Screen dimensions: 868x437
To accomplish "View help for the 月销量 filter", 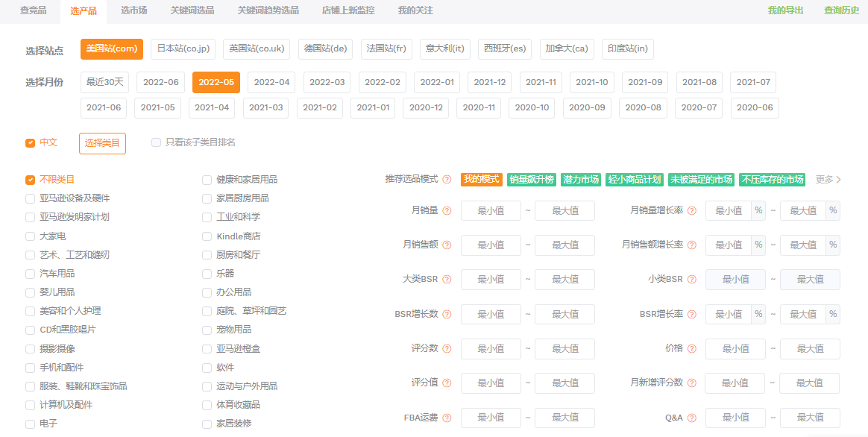I will click(446, 211).
